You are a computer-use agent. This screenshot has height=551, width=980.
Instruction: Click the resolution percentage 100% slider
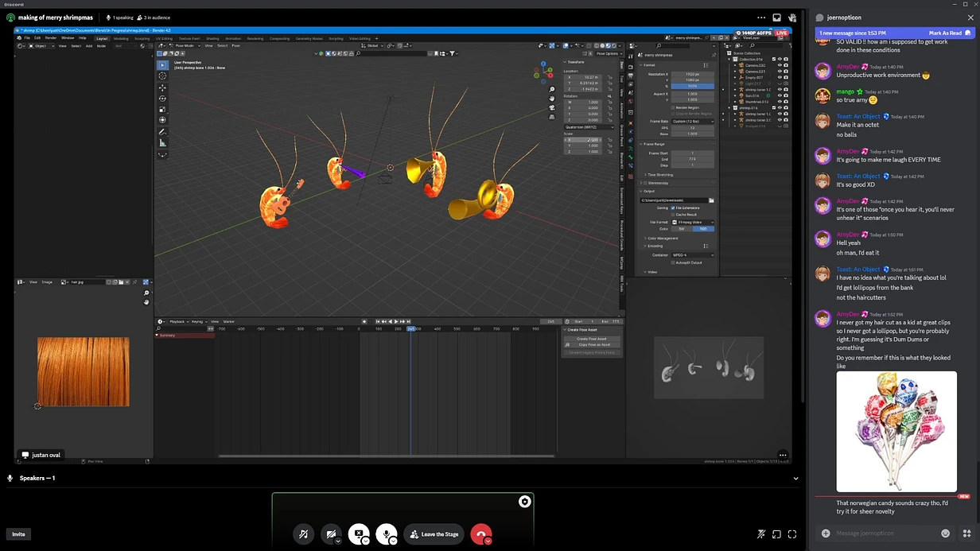693,86
